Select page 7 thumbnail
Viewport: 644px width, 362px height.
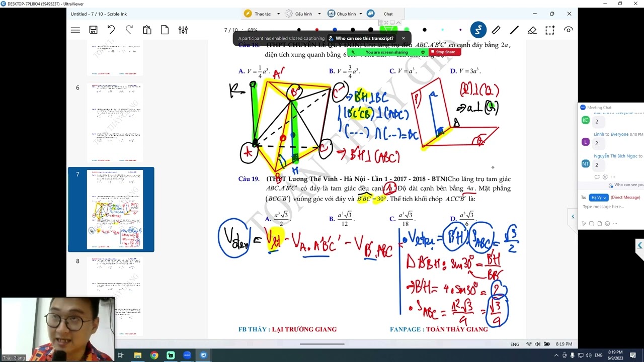(115, 210)
